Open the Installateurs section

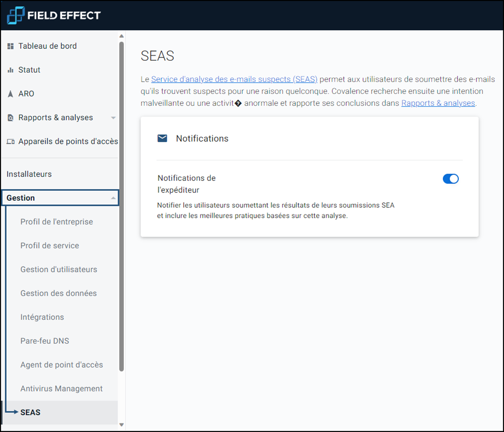pyautogui.click(x=29, y=174)
